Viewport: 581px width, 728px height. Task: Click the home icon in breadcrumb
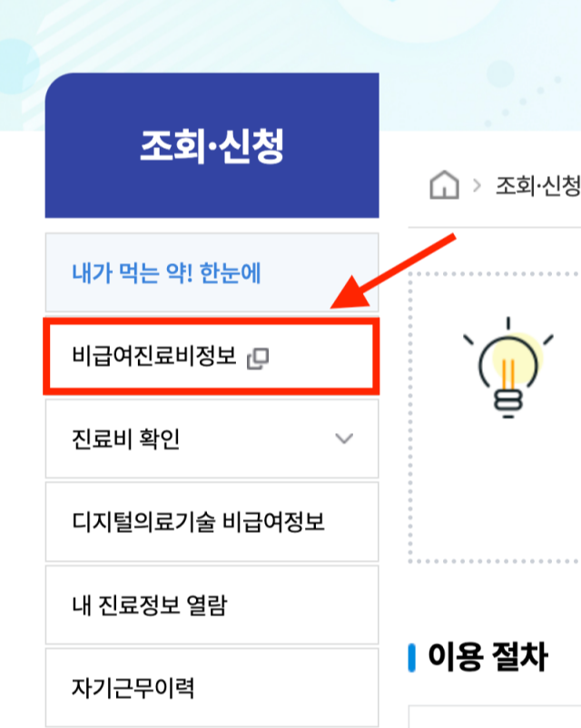(x=444, y=185)
